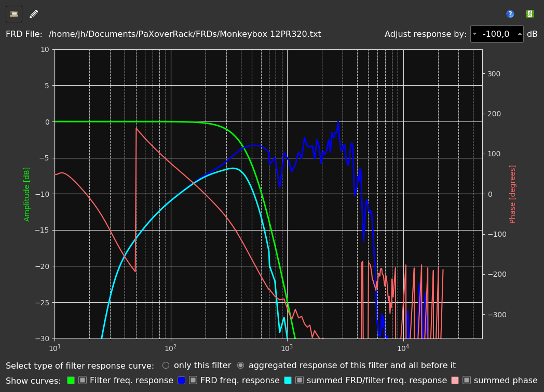Click the −20 amplitude axis tick label
This screenshot has width=544, height=392.
pyautogui.click(x=43, y=266)
